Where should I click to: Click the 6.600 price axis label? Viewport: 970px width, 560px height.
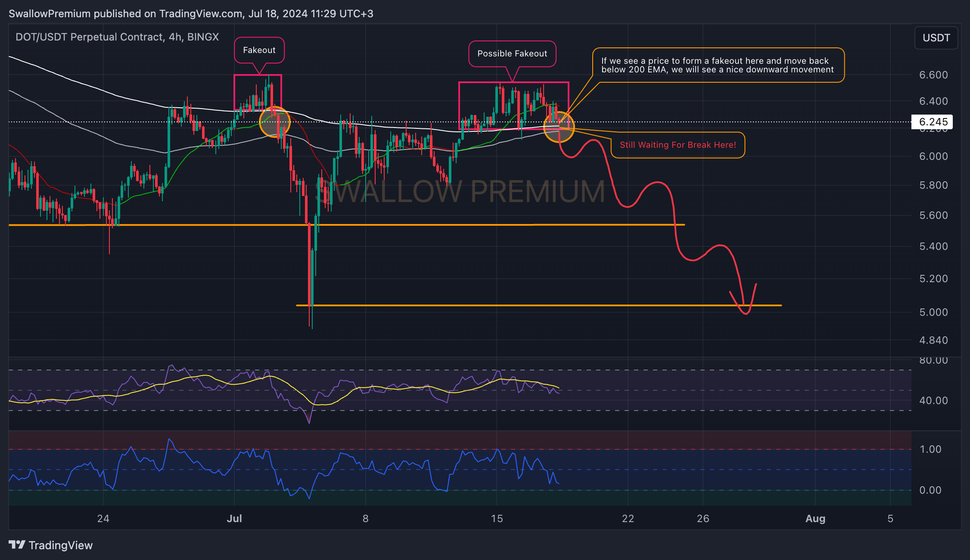click(x=933, y=75)
